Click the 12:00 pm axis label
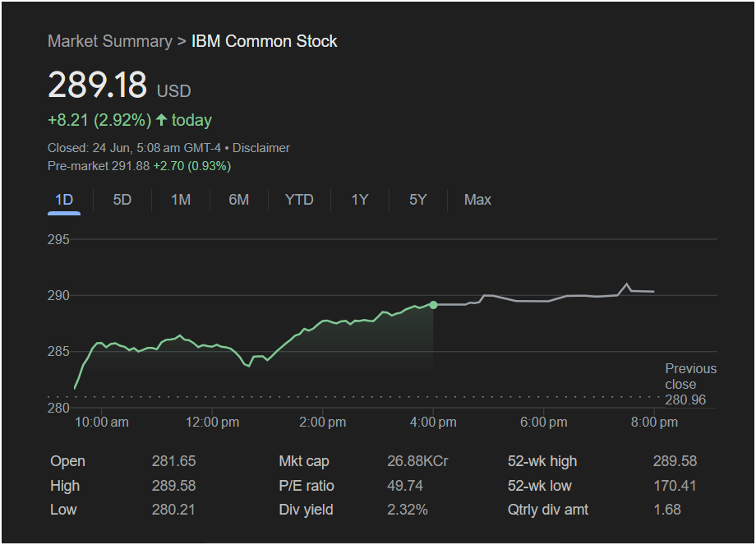 212,423
